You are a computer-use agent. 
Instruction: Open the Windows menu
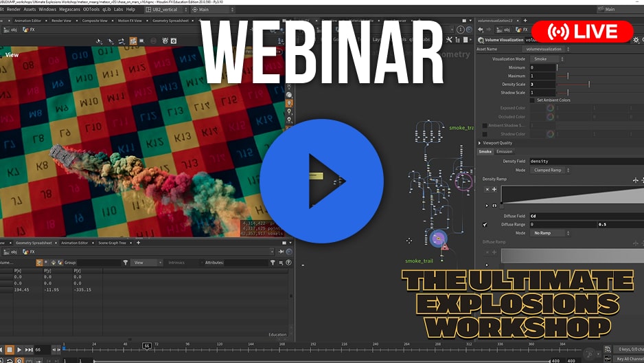pyautogui.click(x=47, y=9)
